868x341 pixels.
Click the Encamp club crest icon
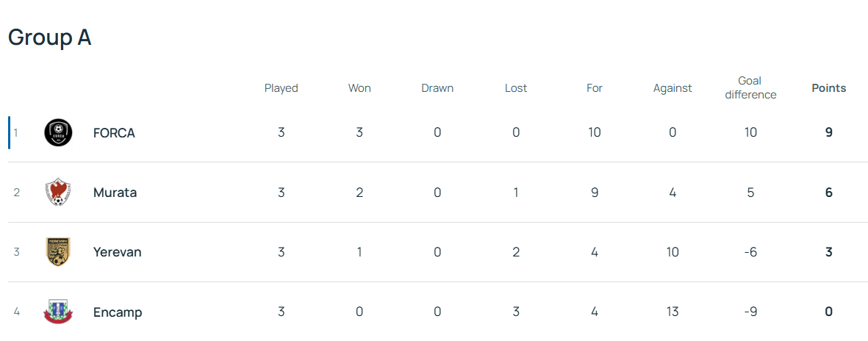click(x=58, y=312)
